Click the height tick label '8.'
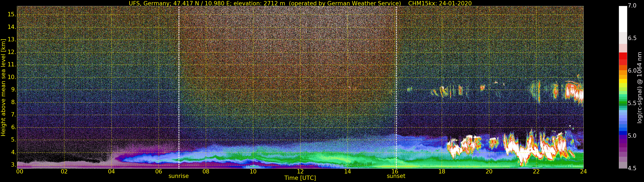644x182 pixels. click(14, 102)
